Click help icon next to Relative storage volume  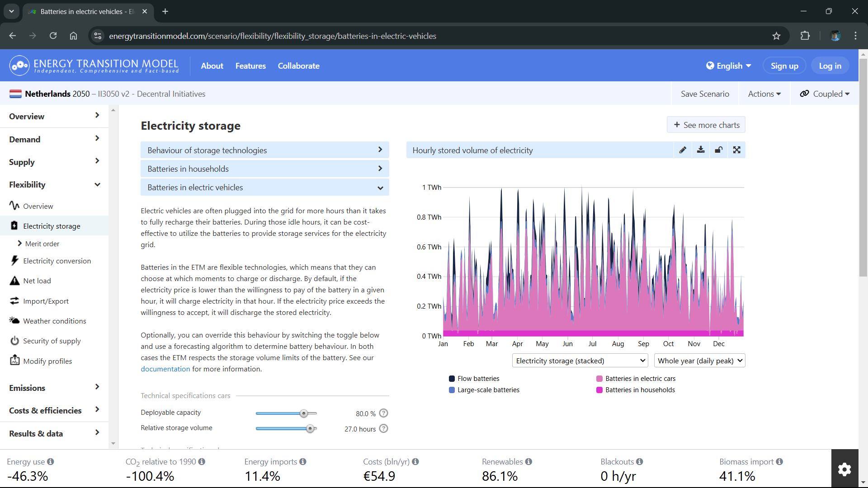pos(384,428)
